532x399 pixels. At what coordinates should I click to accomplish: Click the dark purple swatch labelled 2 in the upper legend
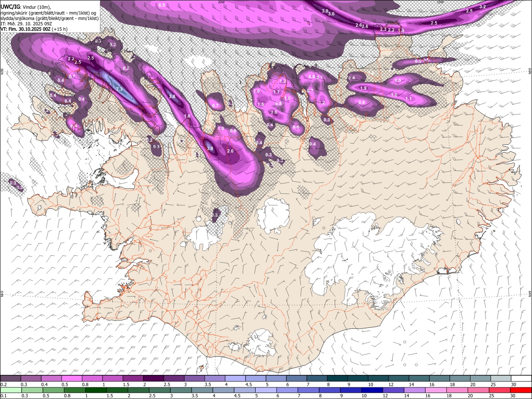(153, 378)
